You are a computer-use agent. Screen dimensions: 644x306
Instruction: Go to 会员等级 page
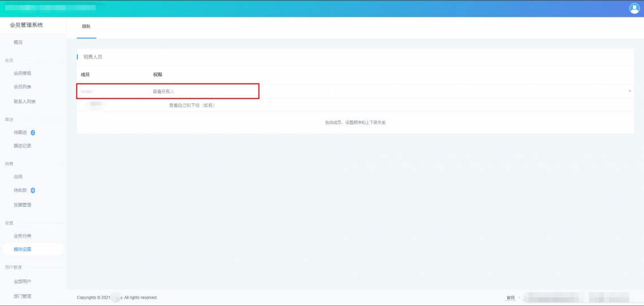point(23,73)
